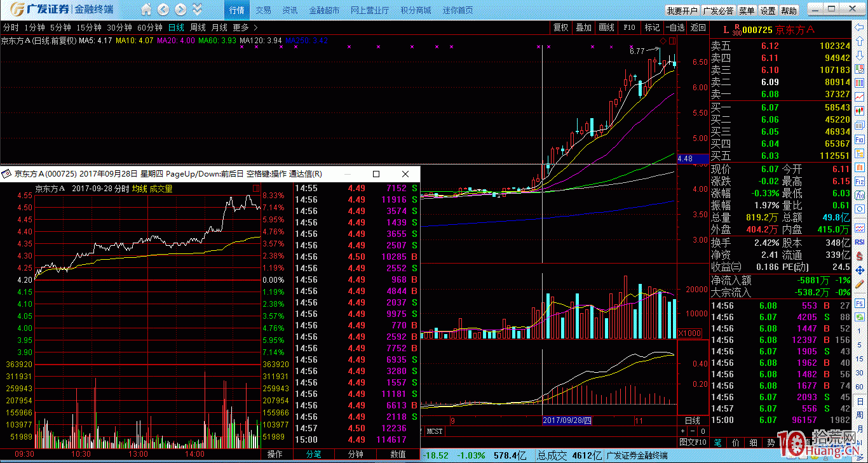The image size is (868, 463).
Task: Open the 设置 settings button
Action: [x=768, y=11]
